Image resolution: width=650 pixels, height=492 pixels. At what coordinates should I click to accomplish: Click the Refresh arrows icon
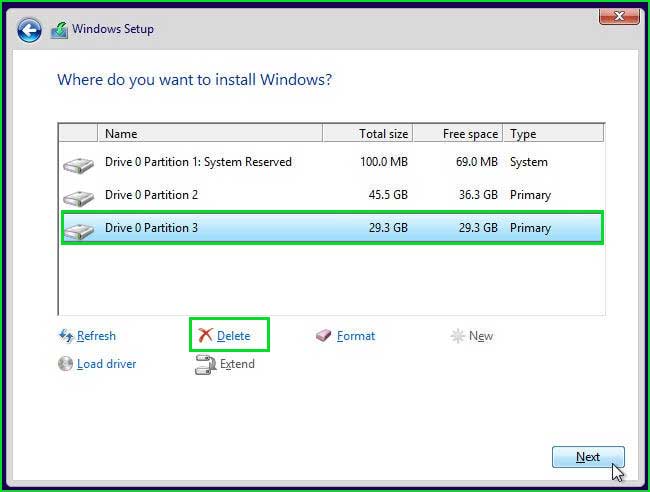tap(66, 335)
